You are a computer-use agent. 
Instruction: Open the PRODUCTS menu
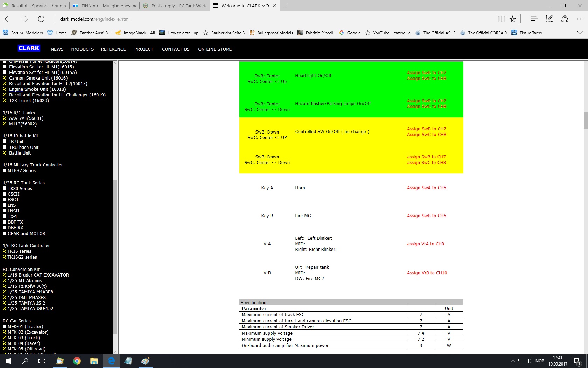(x=82, y=49)
